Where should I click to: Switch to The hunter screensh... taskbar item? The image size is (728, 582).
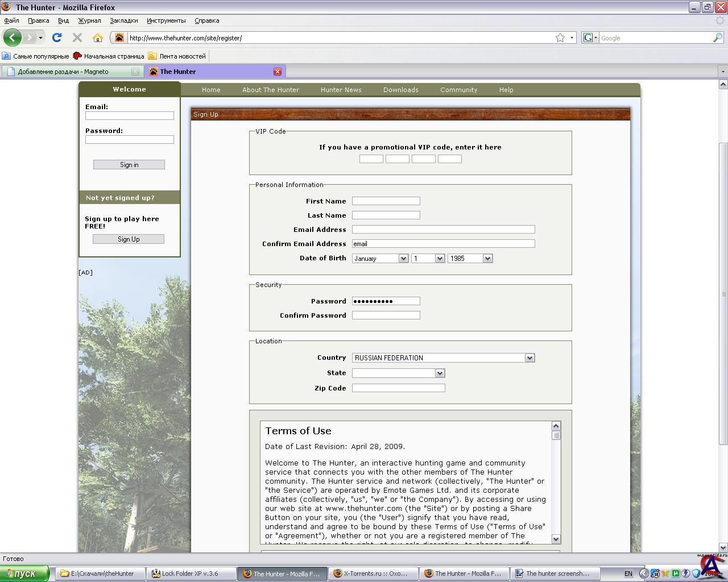(x=555, y=573)
